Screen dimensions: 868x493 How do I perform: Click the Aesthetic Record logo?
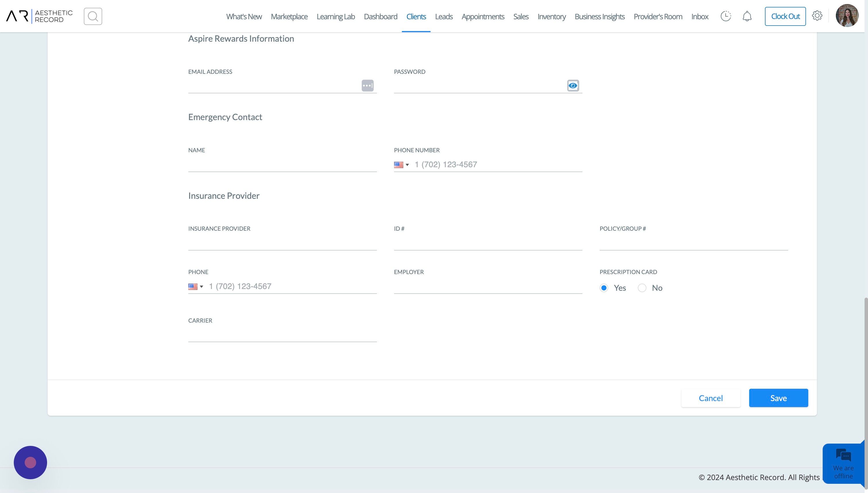39,16
